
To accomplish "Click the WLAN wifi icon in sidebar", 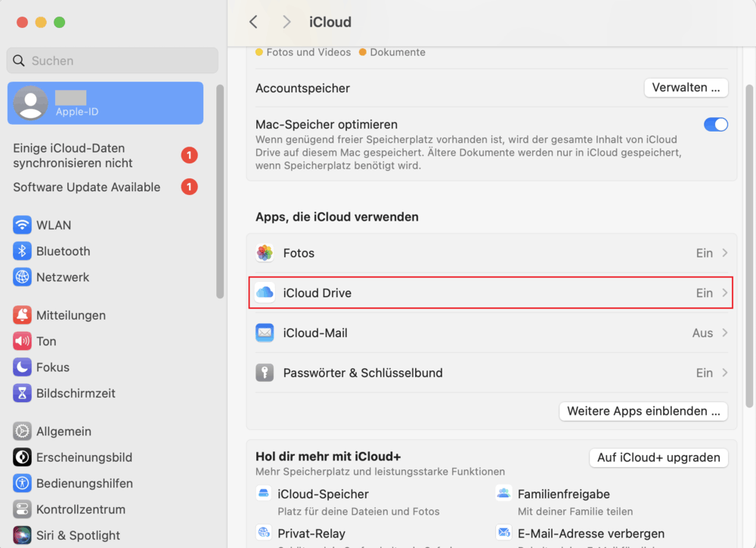I will 22,225.
